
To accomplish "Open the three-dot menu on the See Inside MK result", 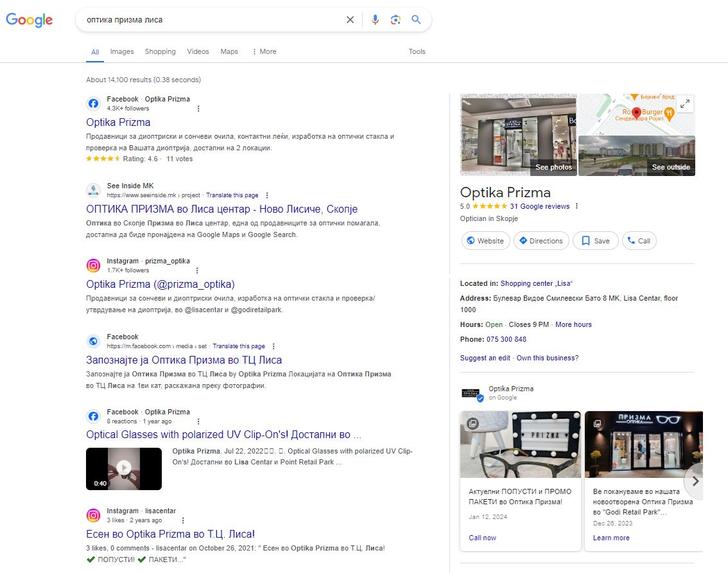I will point(267,195).
